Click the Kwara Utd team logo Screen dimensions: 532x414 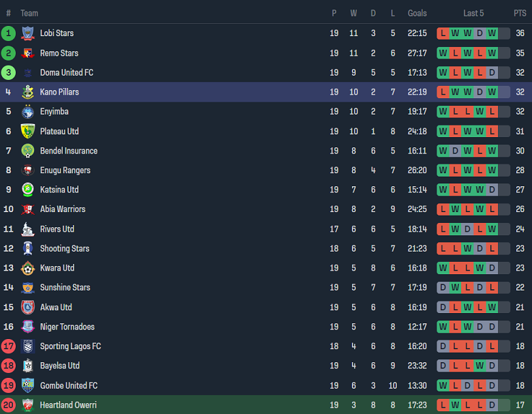pos(28,268)
